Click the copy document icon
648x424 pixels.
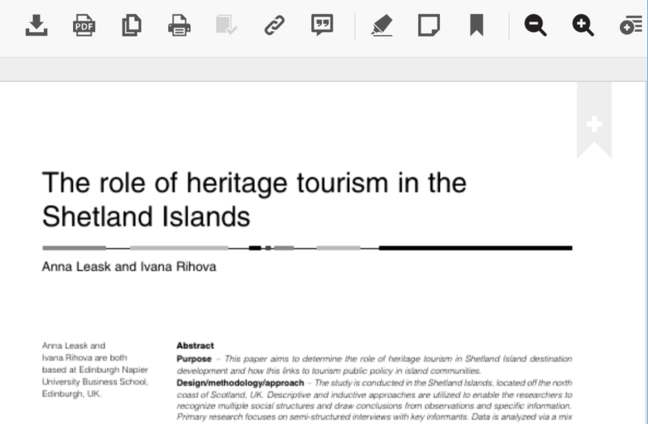point(131,25)
